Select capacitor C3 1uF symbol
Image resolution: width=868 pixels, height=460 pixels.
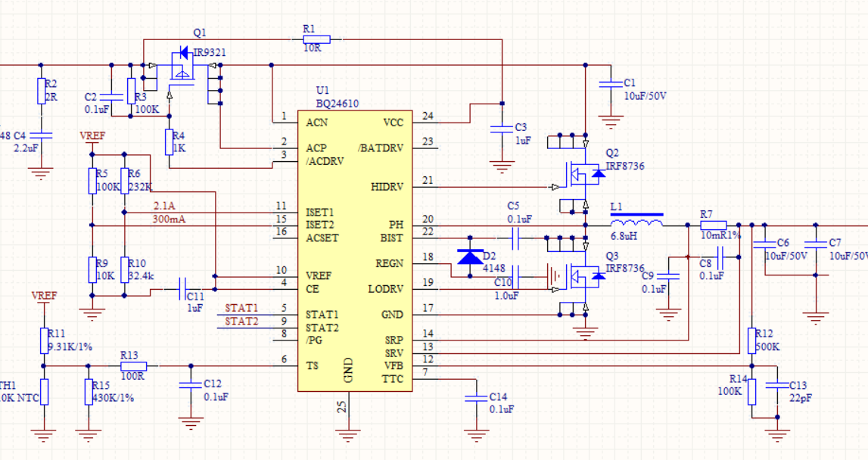502,129
